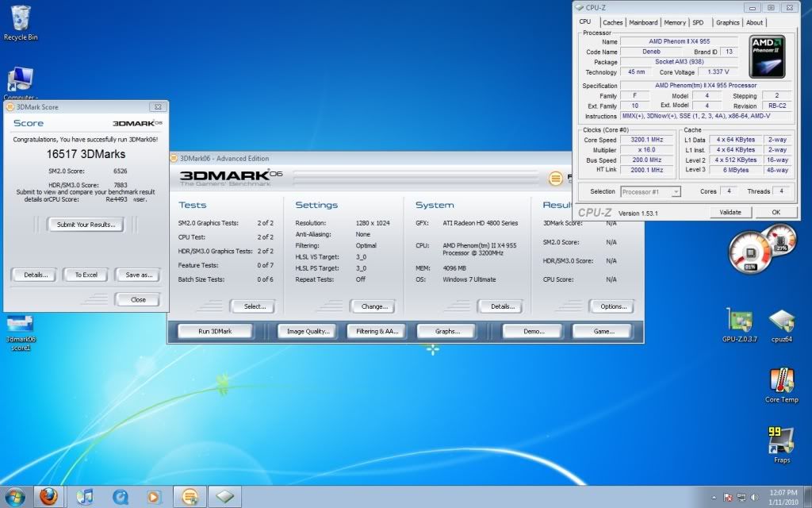The width and height of the screenshot is (812, 508).
Task: Click the Resolution value 1280 x 1024
Action: coord(373,223)
